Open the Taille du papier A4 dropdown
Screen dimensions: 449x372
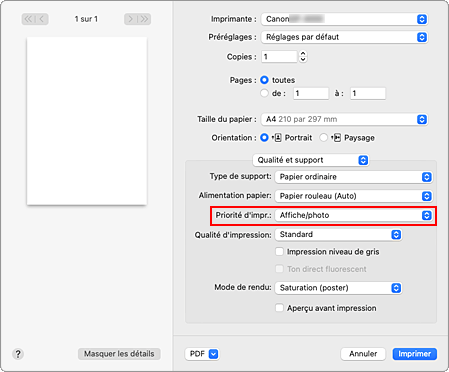point(344,119)
